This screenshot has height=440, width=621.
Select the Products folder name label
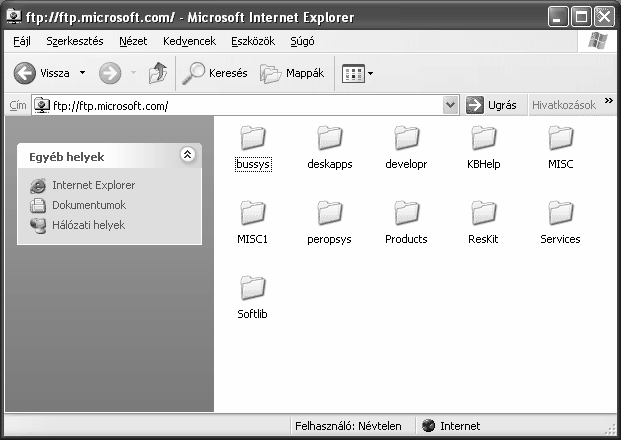click(406, 239)
